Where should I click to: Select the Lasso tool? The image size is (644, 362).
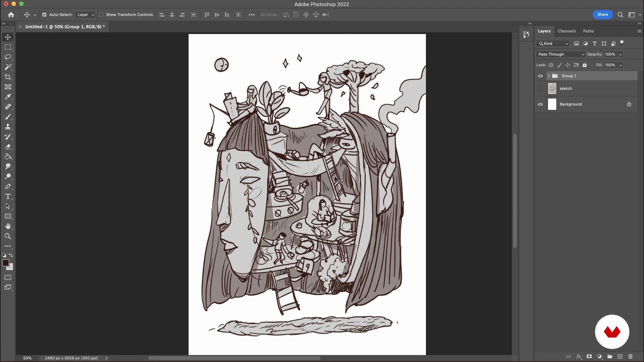click(x=8, y=57)
